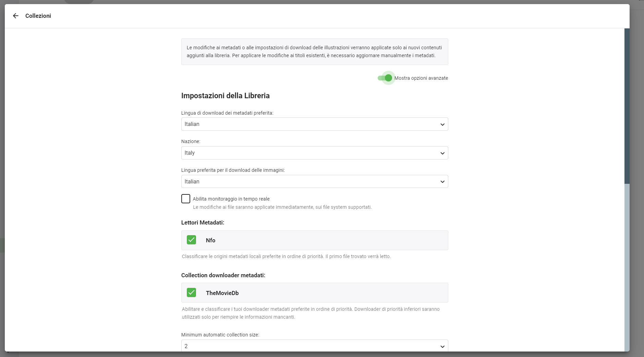
Task: Click the metadata info notice box
Action: click(x=314, y=52)
